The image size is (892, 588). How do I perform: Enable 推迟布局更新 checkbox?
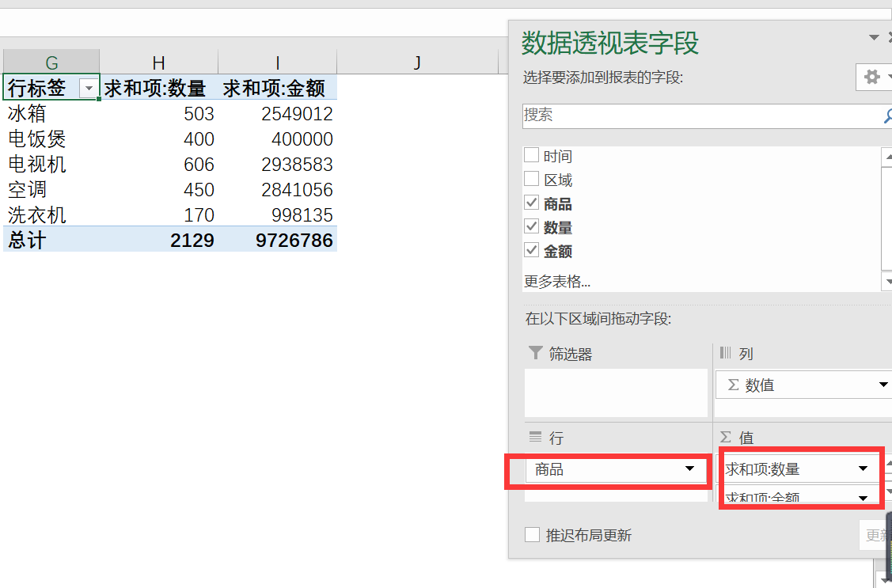click(x=532, y=534)
